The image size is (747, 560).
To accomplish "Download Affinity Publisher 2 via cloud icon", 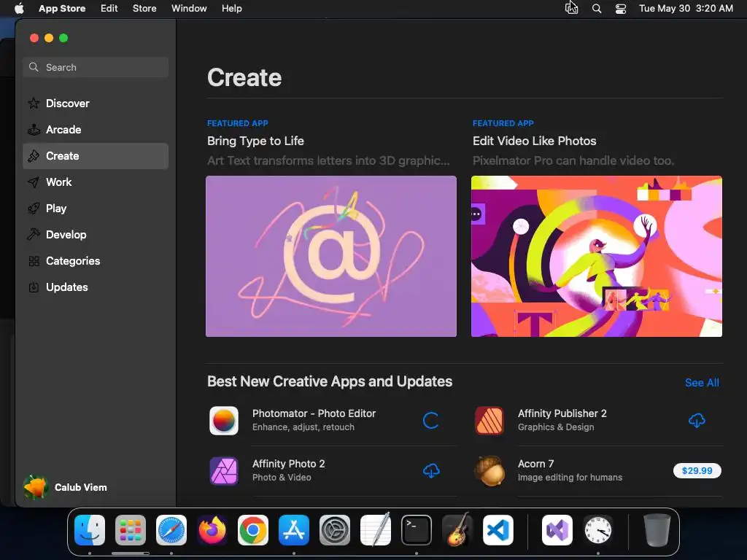I will (x=697, y=421).
